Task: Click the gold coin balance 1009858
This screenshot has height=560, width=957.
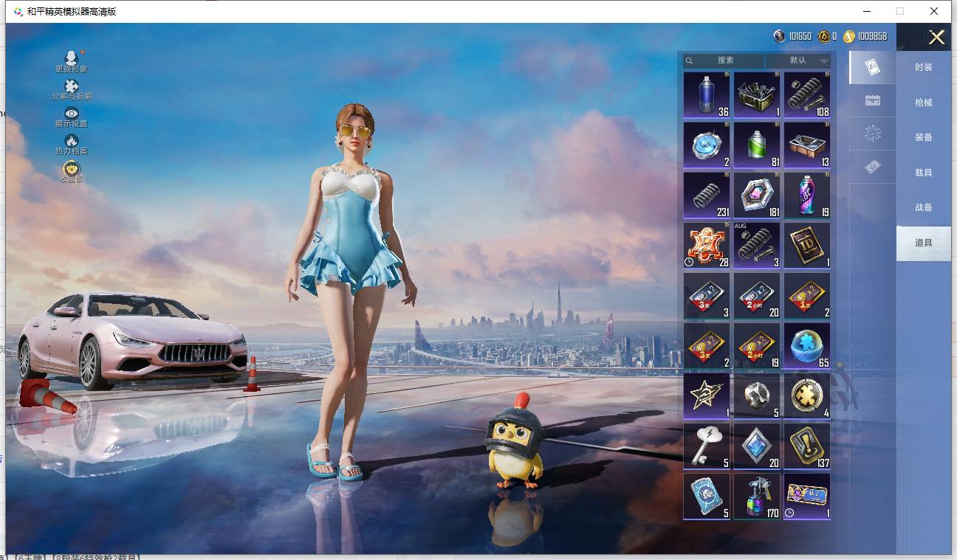Action: [865, 36]
